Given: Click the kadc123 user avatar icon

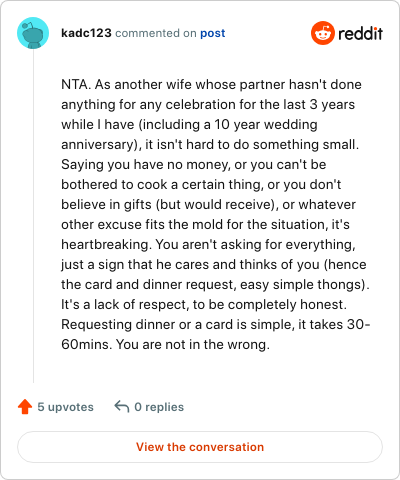Looking at the screenshot, I should [x=33, y=33].
